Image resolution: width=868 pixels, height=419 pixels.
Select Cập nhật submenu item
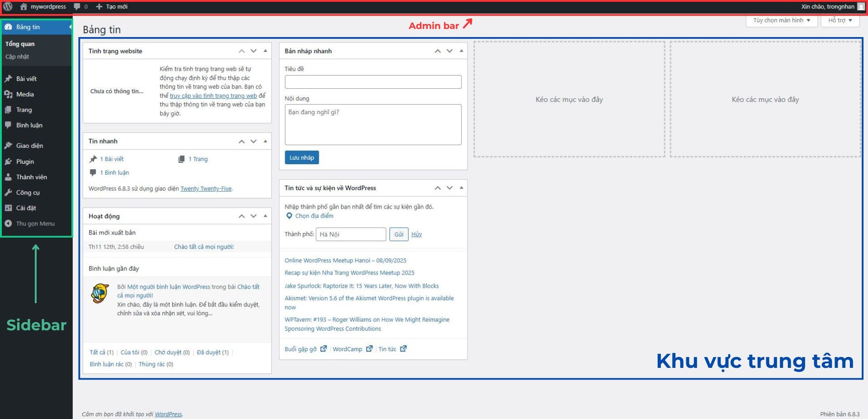(17, 57)
